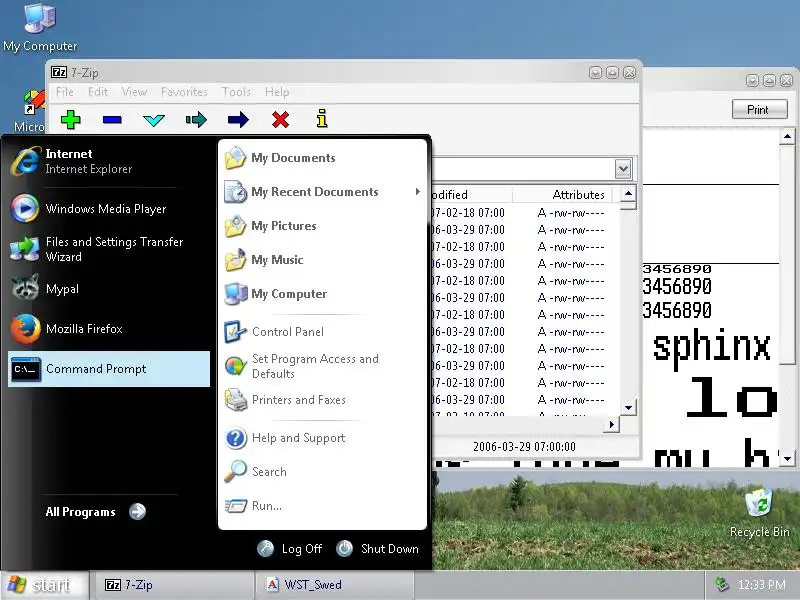Click the taskbar clock showing 12:33 PM
Screen dimensions: 800x600
(x=762, y=585)
